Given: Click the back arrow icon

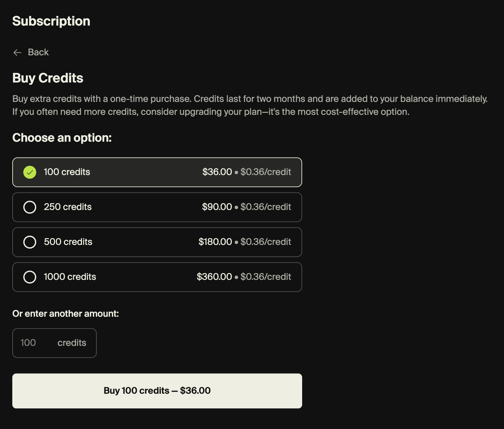Looking at the screenshot, I should [x=17, y=52].
